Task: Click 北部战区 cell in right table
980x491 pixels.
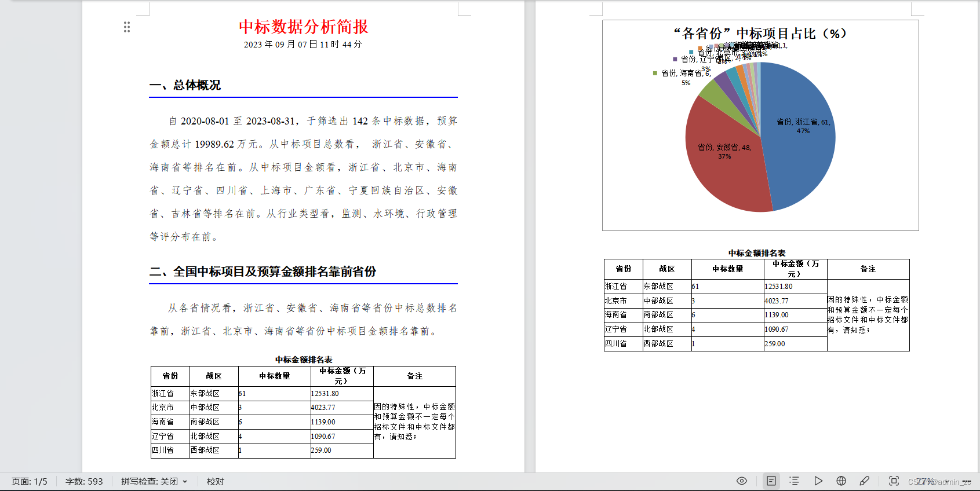Action: click(667, 329)
